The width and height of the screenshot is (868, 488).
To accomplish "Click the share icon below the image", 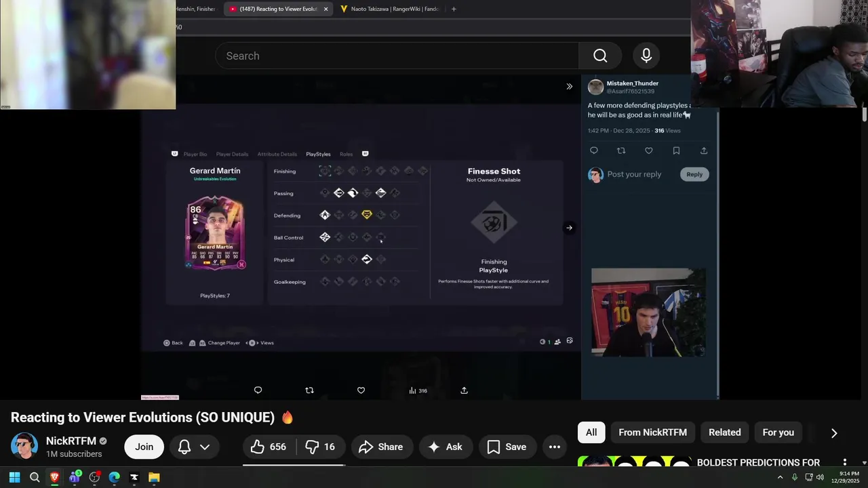I will [464, 390].
